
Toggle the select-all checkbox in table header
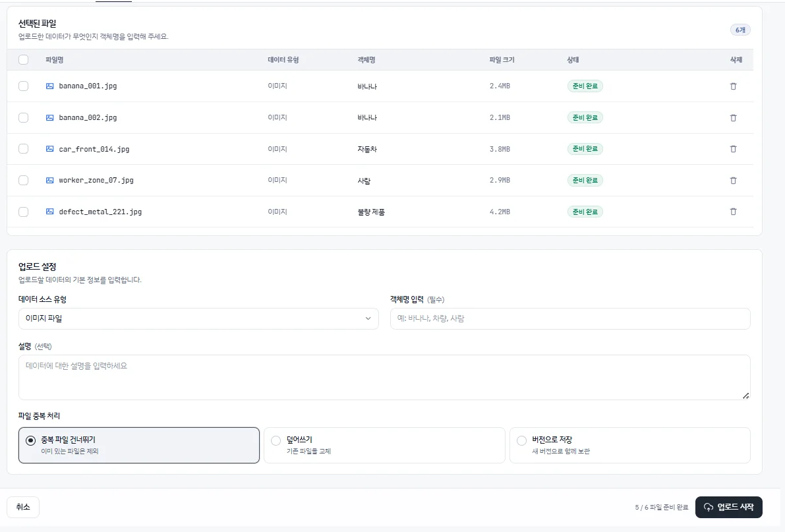point(24,59)
